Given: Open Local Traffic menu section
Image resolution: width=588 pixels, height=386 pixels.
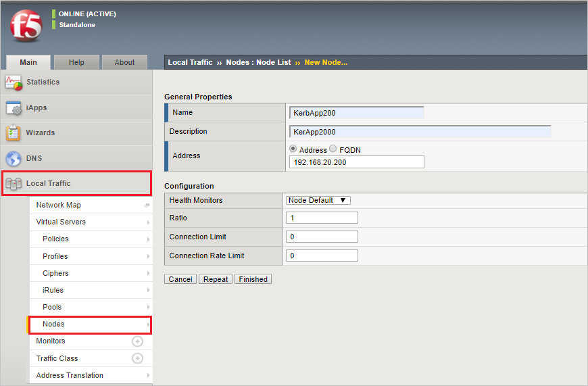Looking at the screenshot, I should pos(76,183).
